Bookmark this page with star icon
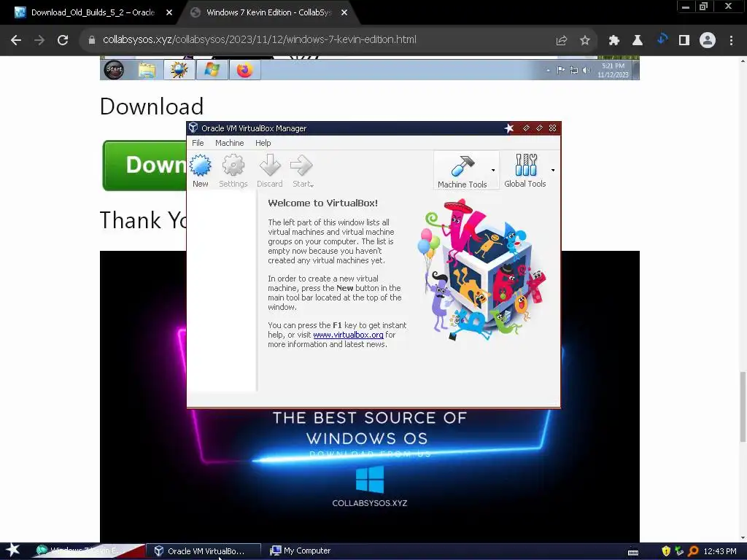 click(x=585, y=41)
